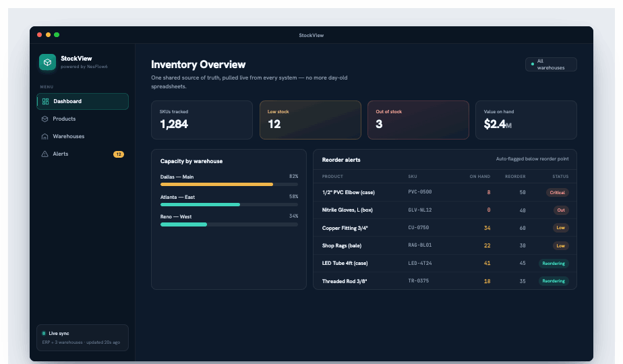This screenshot has width=623, height=364.
Task: Sort by the ON HAND column header
Action: (480, 177)
